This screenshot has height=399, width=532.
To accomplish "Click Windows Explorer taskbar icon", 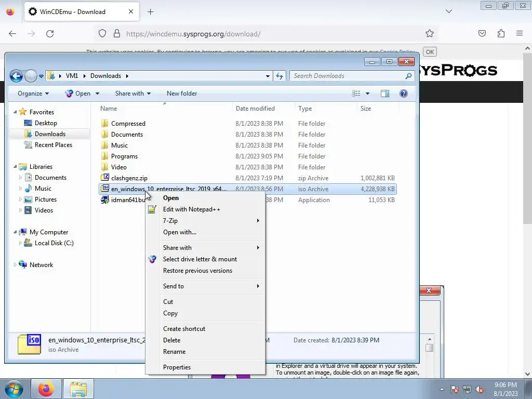I will (78, 389).
